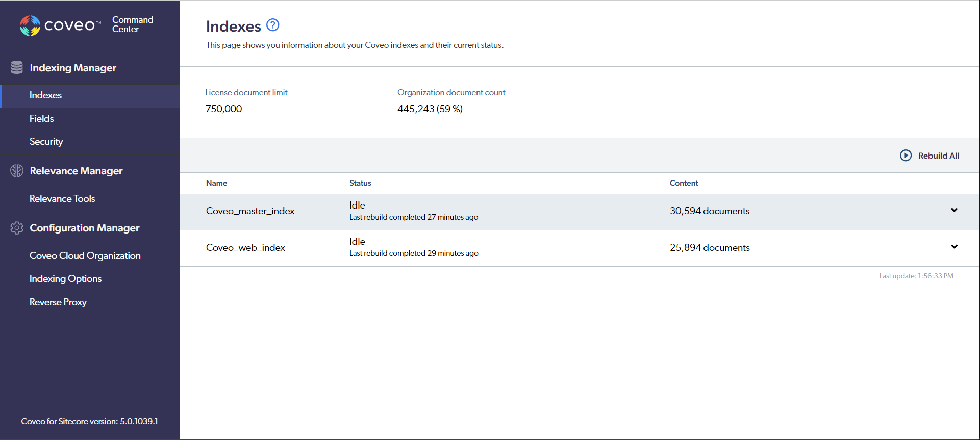This screenshot has width=980, height=440.
Task: Click the Relevance Manager brain icon
Action: pyautogui.click(x=17, y=171)
